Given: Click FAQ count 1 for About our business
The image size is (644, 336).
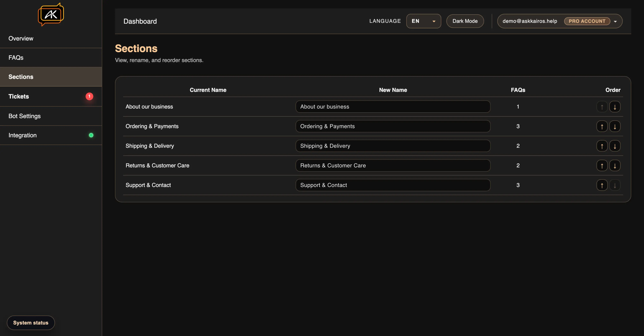Looking at the screenshot, I should [518, 107].
